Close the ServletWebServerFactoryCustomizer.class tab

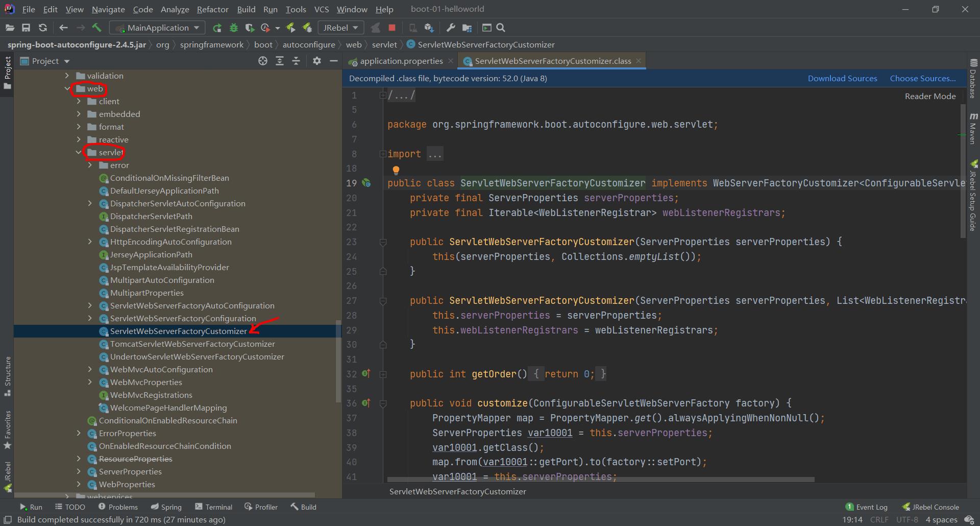(x=639, y=61)
